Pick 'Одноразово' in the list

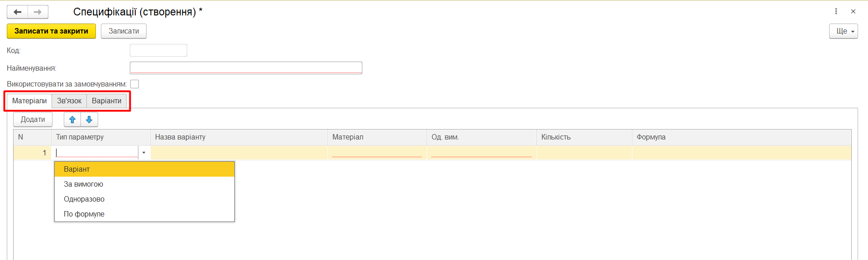click(x=84, y=199)
